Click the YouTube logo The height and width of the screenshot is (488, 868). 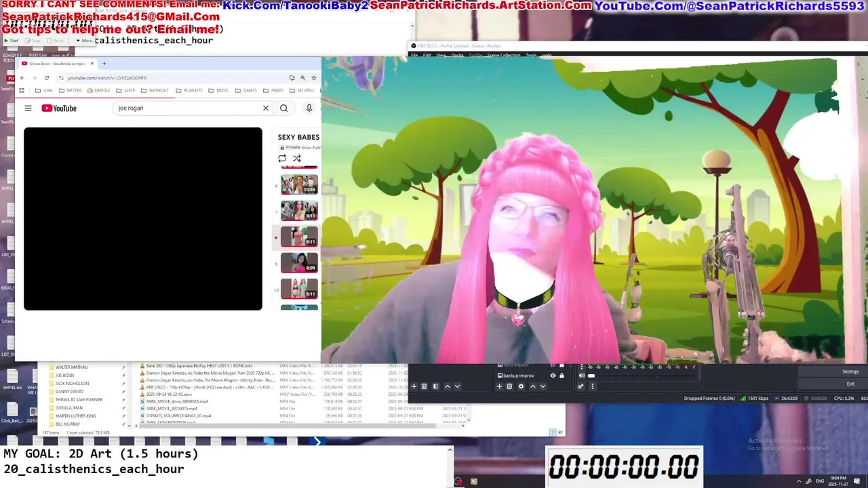(59, 108)
